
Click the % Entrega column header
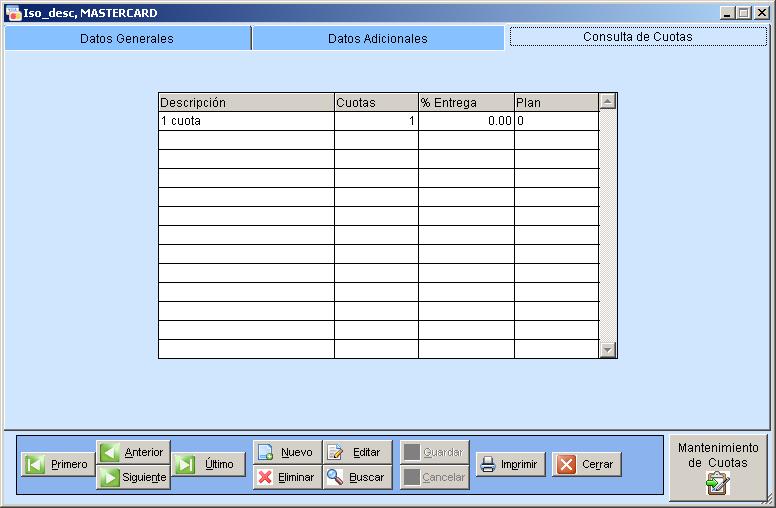(x=466, y=102)
